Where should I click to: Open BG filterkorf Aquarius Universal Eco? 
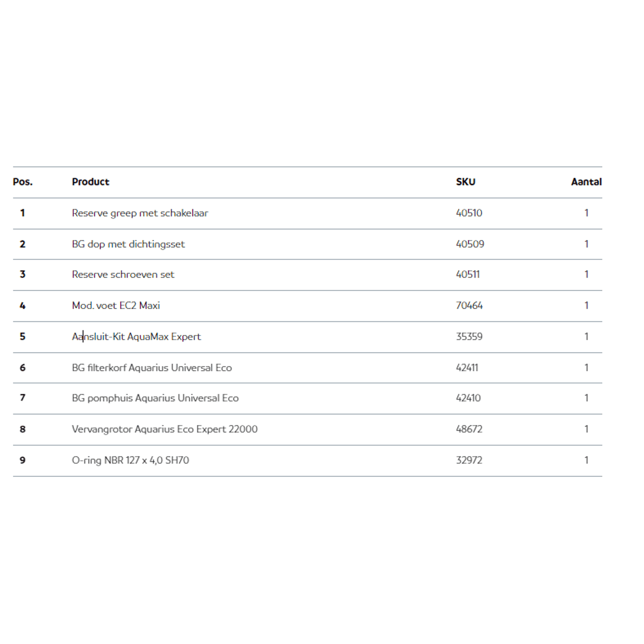(x=152, y=368)
